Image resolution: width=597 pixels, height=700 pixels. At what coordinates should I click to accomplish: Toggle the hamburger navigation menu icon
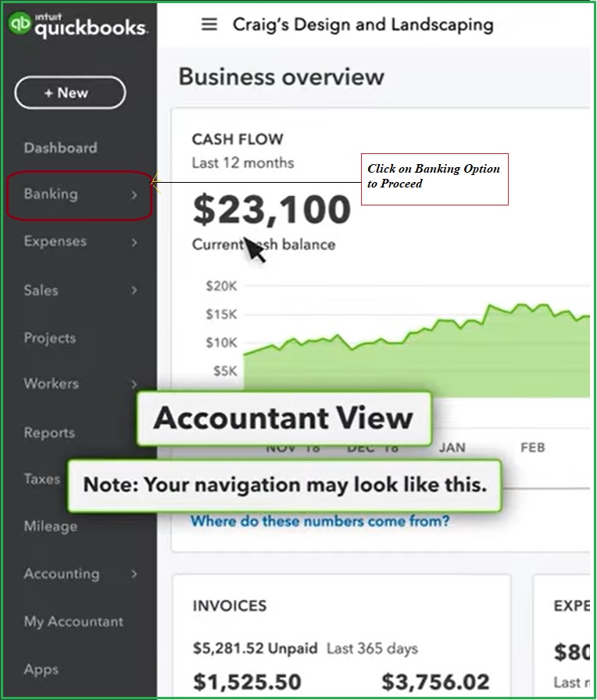209,24
